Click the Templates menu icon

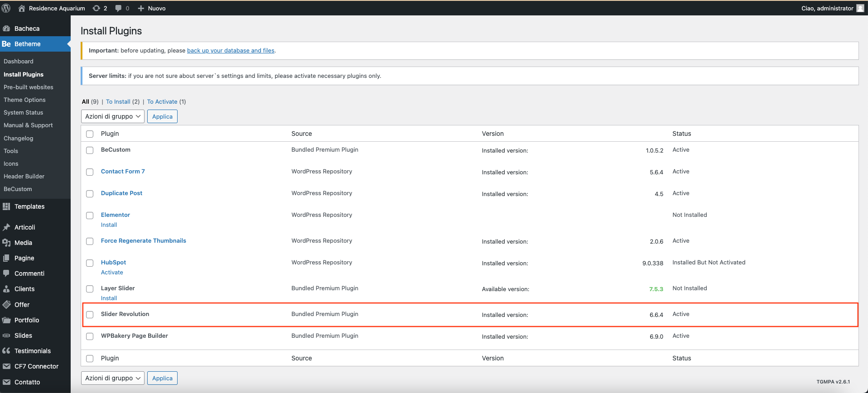tap(6, 206)
